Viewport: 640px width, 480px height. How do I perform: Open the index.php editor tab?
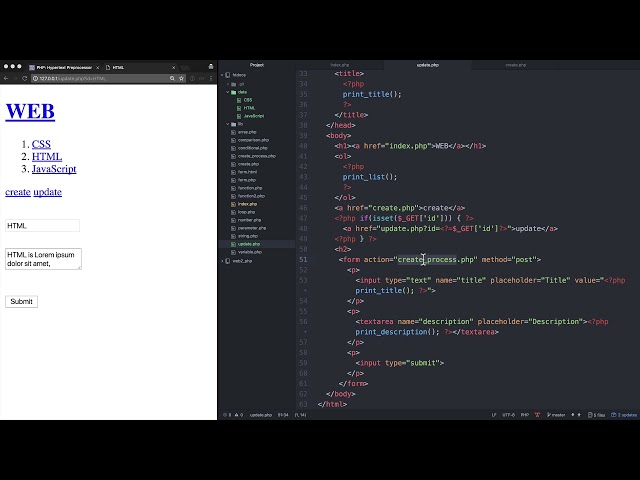click(340, 65)
